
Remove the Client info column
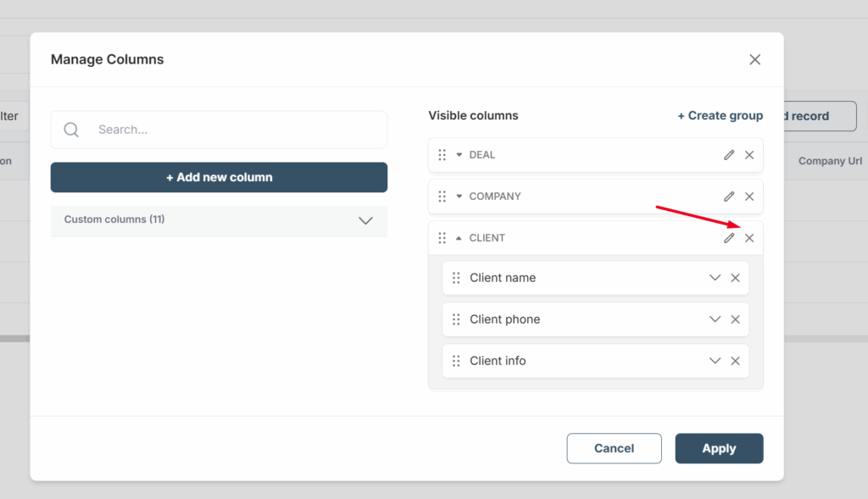click(735, 361)
